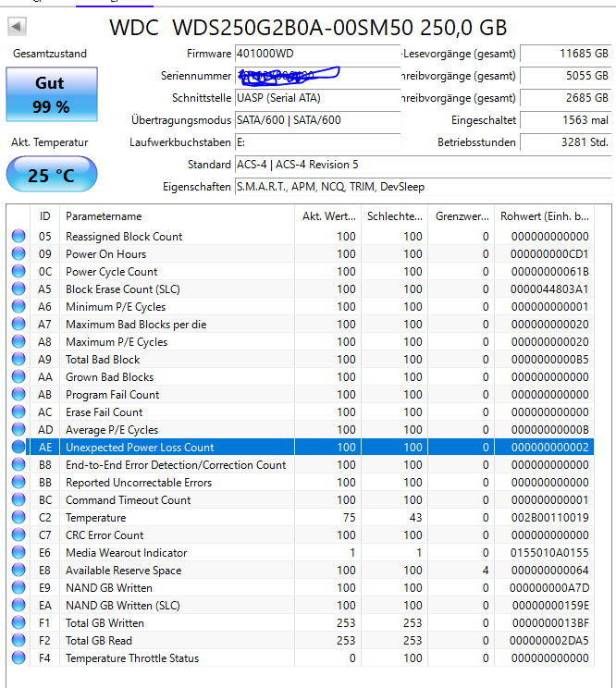Go to previous disk with back arrow
616x688 pixels.
[17, 26]
